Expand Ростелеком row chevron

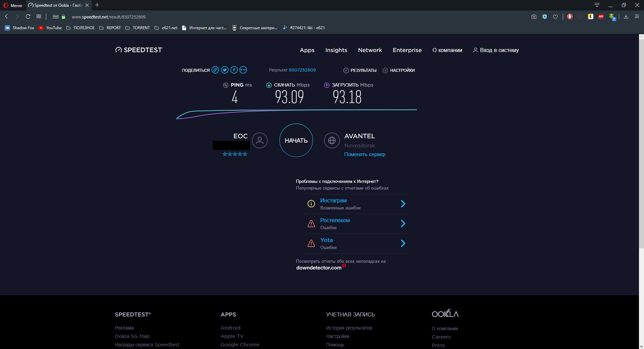coord(403,223)
